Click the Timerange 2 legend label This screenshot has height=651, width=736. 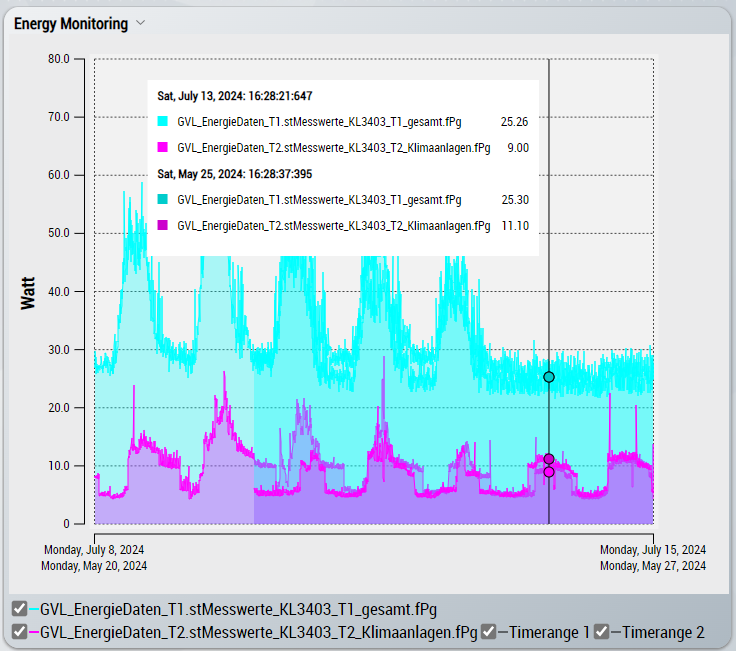pos(664,632)
